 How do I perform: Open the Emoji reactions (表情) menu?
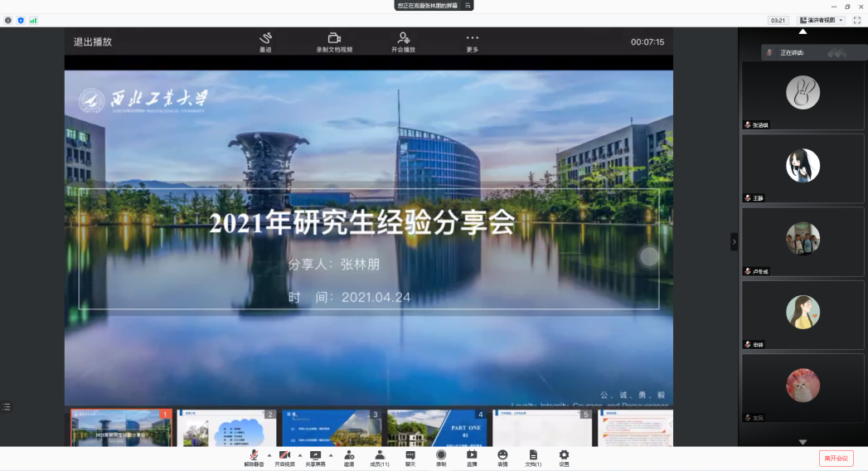[502, 459]
